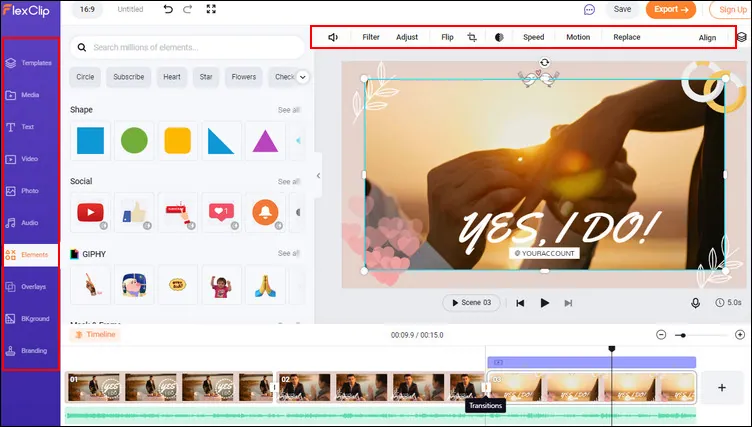Select the Star tag chip

[206, 77]
